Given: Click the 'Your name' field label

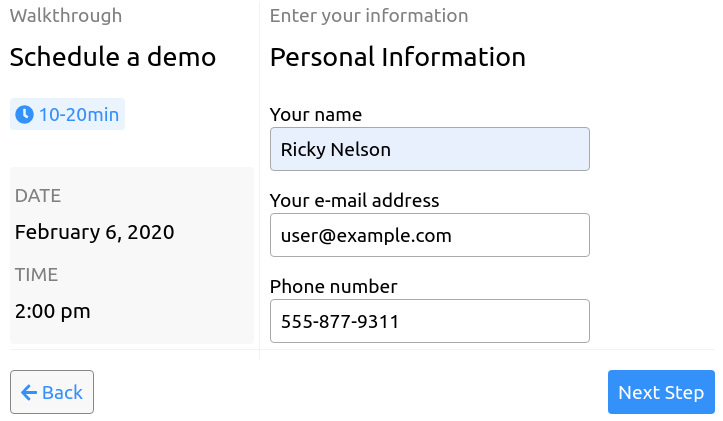Looking at the screenshot, I should point(316,115).
